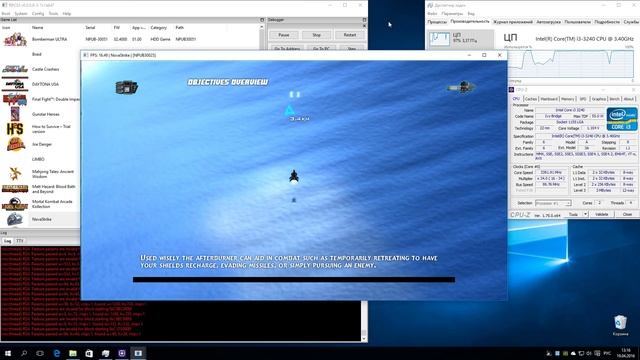Select the CPU performance thumbnail in Task Manager

(x=460, y=38)
